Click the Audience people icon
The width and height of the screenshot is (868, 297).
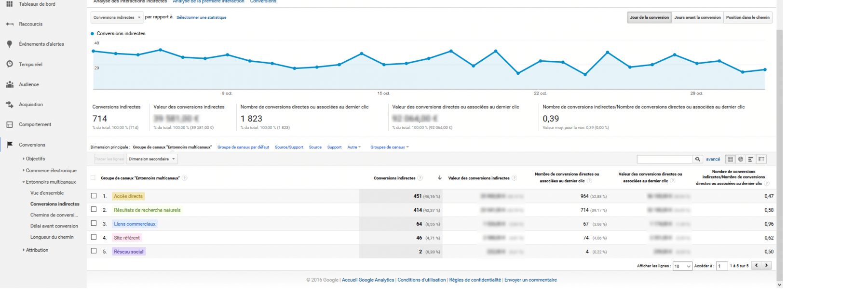pyautogui.click(x=9, y=84)
